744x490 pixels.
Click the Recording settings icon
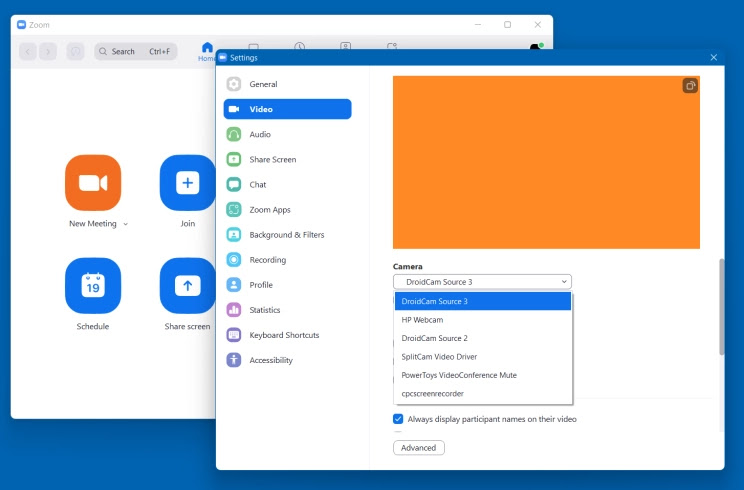[x=233, y=260]
